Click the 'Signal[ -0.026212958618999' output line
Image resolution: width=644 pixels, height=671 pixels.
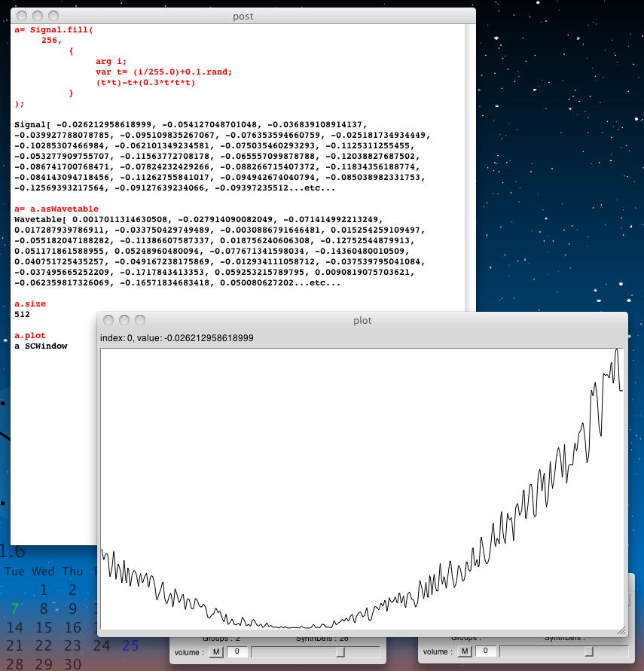(191, 124)
